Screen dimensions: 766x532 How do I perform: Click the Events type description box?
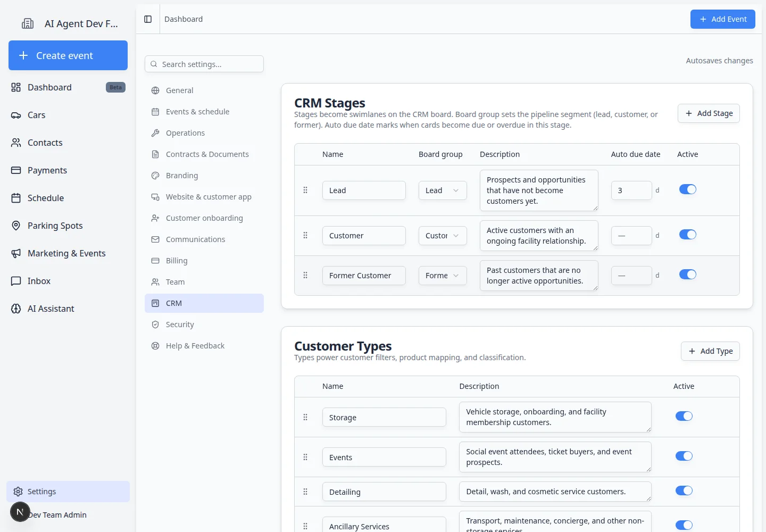pyautogui.click(x=555, y=457)
